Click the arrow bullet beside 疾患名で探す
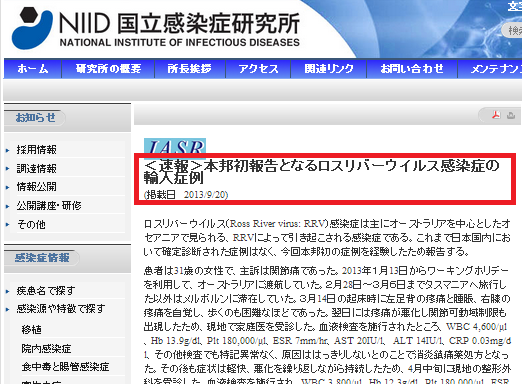The height and width of the screenshot is (384, 522). pyautogui.click(x=8, y=291)
